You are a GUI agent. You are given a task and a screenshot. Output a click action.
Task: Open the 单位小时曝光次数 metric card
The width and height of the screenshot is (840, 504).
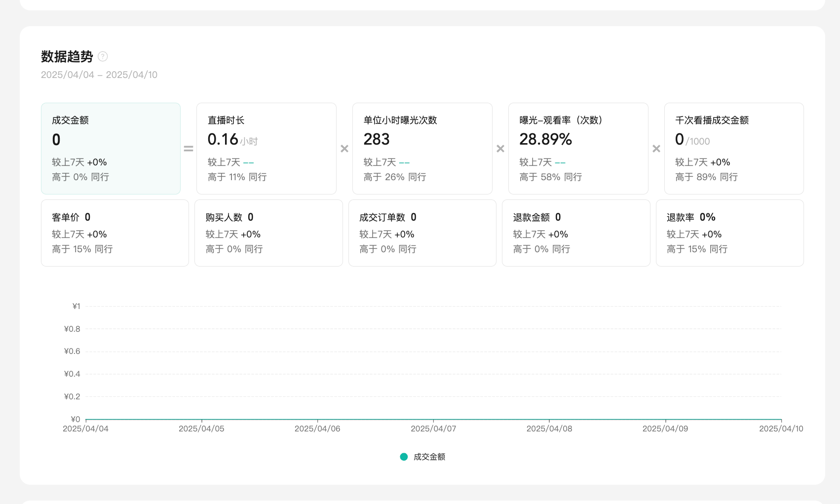422,148
